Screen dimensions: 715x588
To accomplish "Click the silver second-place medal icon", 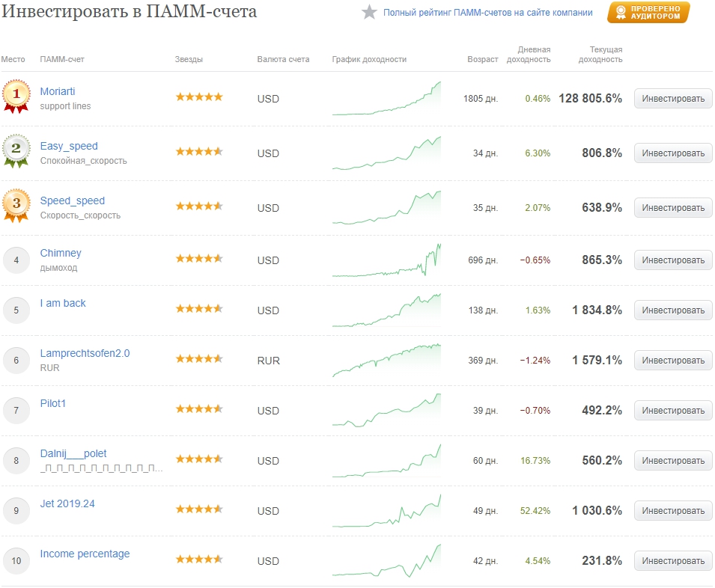I will click(x=16, y=148).
